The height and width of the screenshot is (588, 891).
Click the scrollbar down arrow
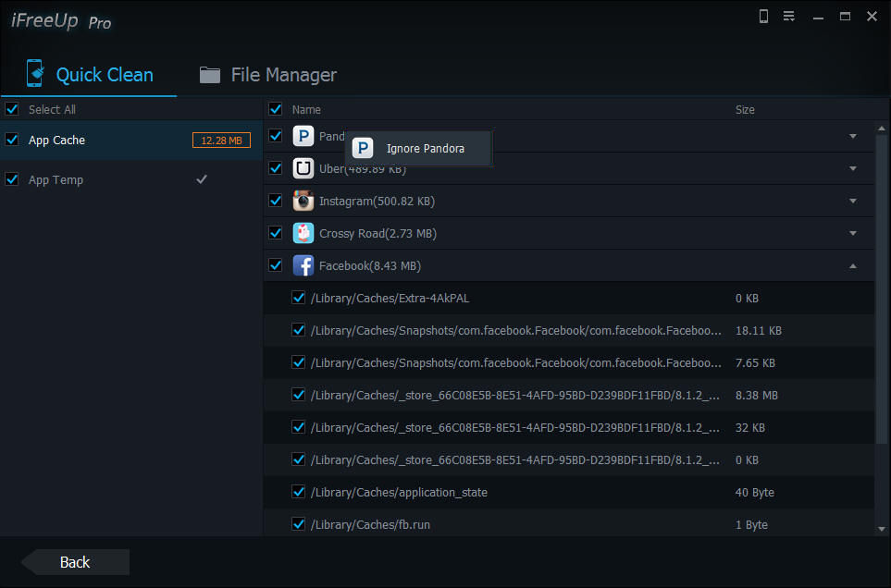[x=882, y=529]
